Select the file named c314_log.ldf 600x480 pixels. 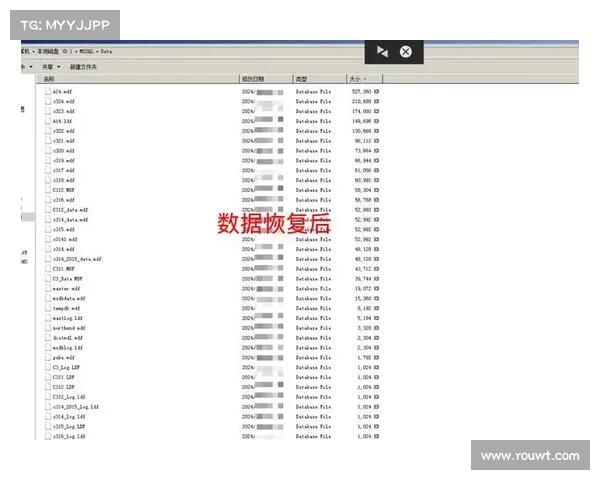[69, 416]
